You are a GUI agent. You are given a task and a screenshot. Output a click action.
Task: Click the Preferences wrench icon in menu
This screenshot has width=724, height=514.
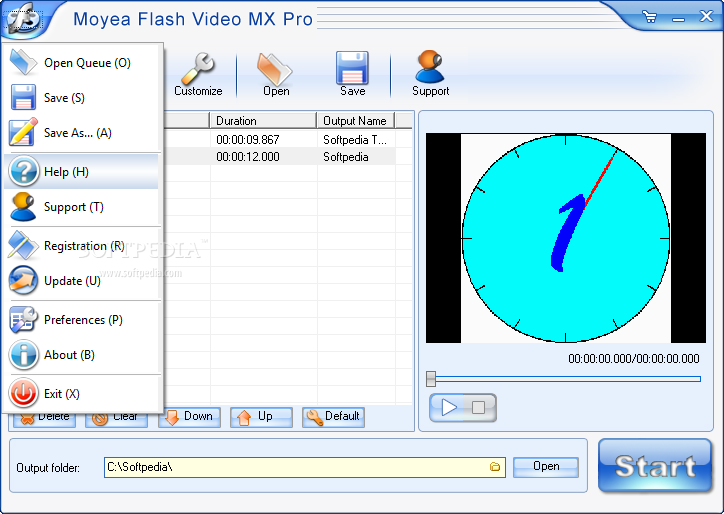tap(23, 319)
